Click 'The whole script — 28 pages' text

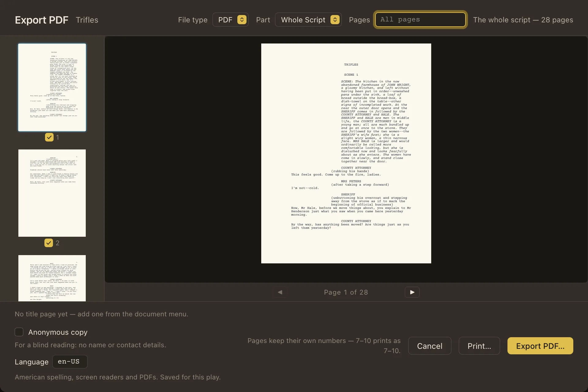click(x=523, y=20)
